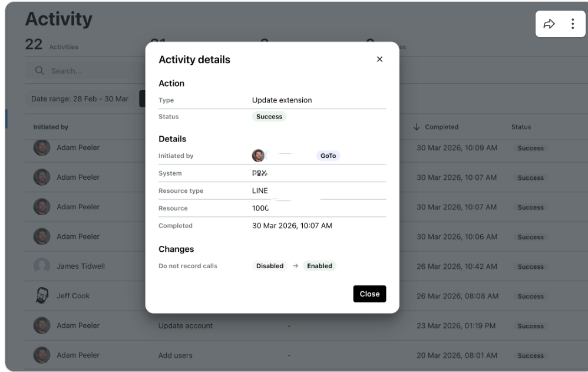Screen dimensions: 588x372
Task: Click the 23 Mar 2026, 01:19 PM completed cell
Action: 456,326
